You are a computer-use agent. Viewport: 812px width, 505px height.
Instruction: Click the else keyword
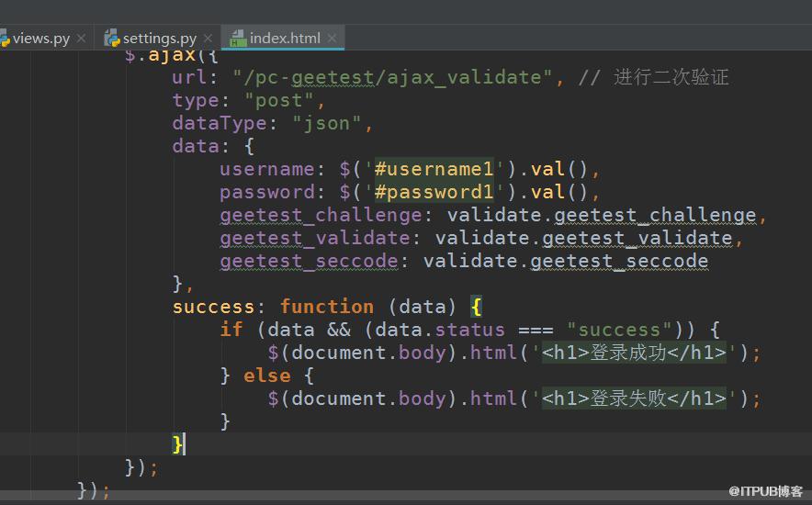(x=267, y=376)
